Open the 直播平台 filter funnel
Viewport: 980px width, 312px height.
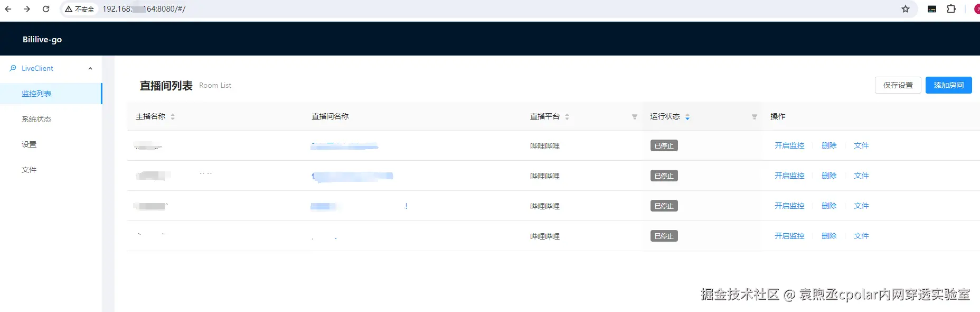click(x=635, y=117)
